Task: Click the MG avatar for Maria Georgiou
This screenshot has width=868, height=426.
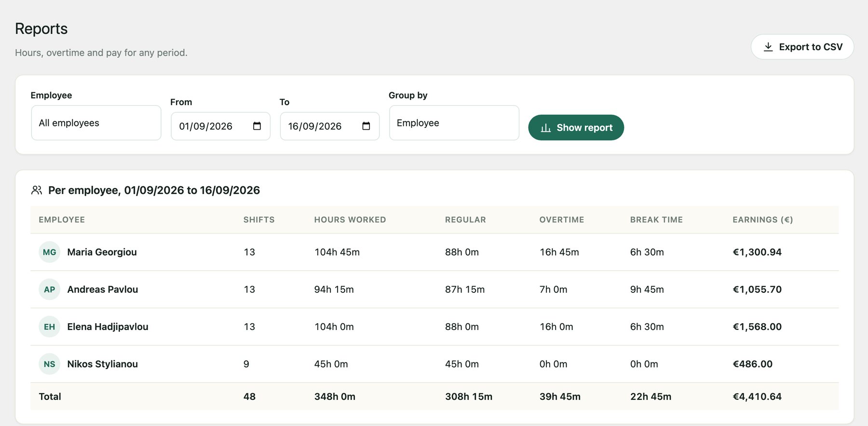Action: pyautogui.click(x=49, y=252)
